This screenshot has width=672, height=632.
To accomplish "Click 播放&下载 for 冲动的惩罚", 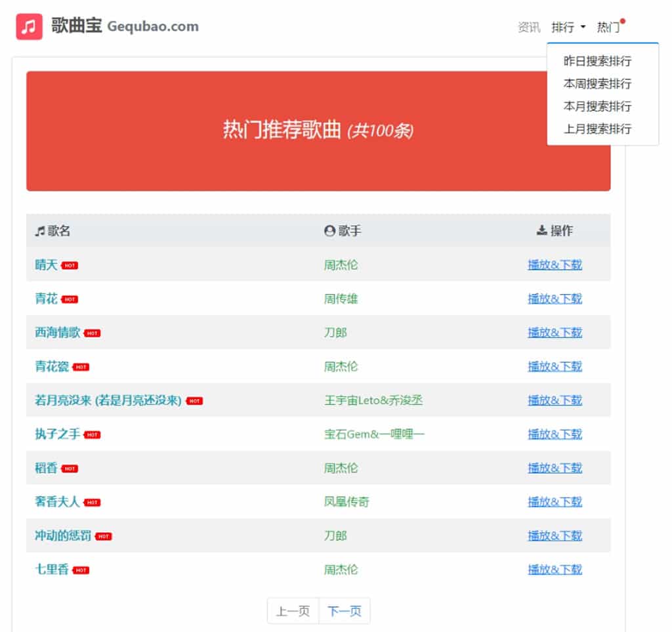I will point(555,536).
